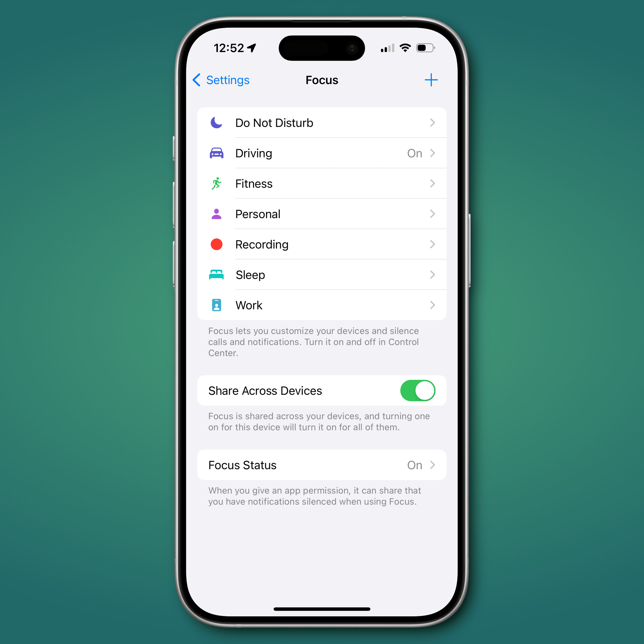Expand the Focus Status settings

(x=322, y=466)
